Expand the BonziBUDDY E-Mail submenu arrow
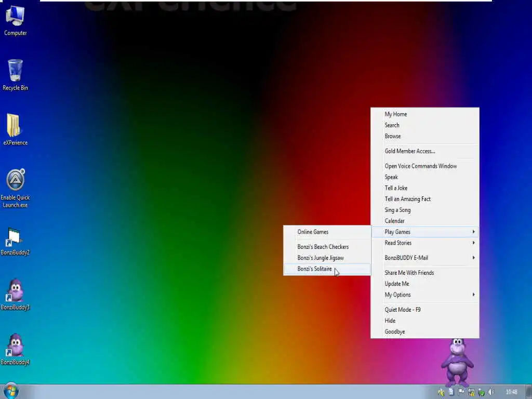This screenshot has height=399, width=532. click(x=473, y=258)
